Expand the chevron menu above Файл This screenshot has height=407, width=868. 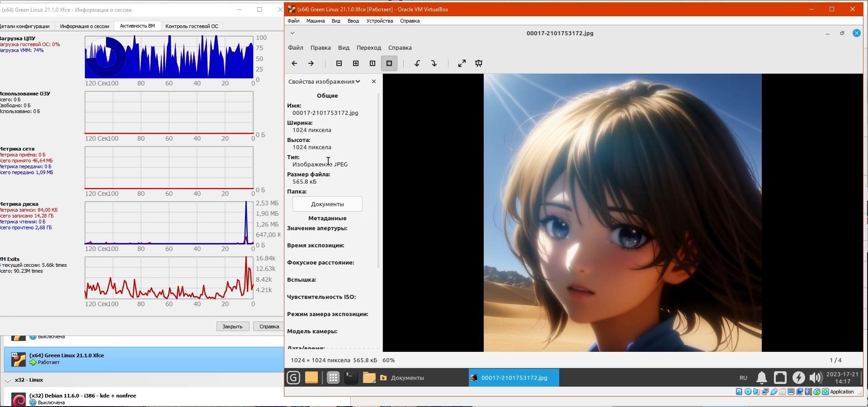click(x=292, y=33)
